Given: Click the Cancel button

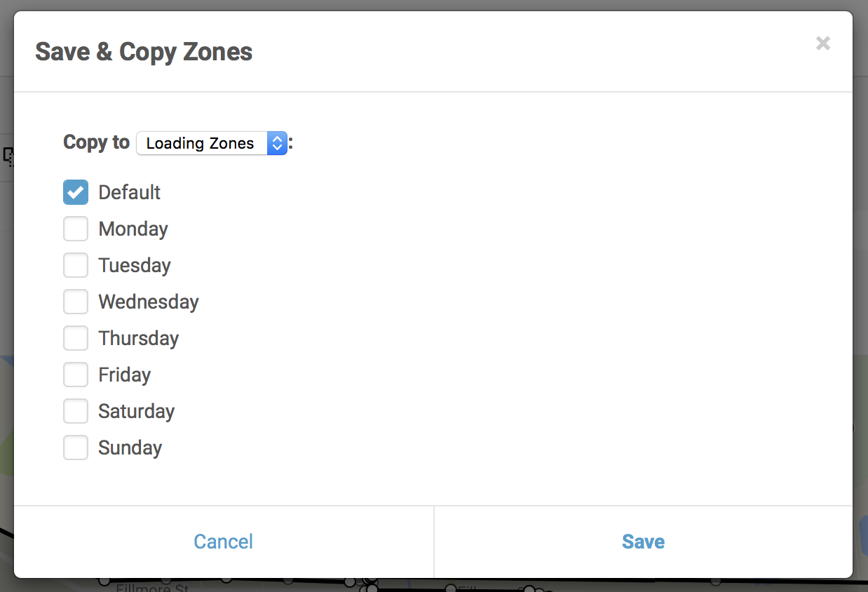Looking at the screenshot, I should [223, 541].
